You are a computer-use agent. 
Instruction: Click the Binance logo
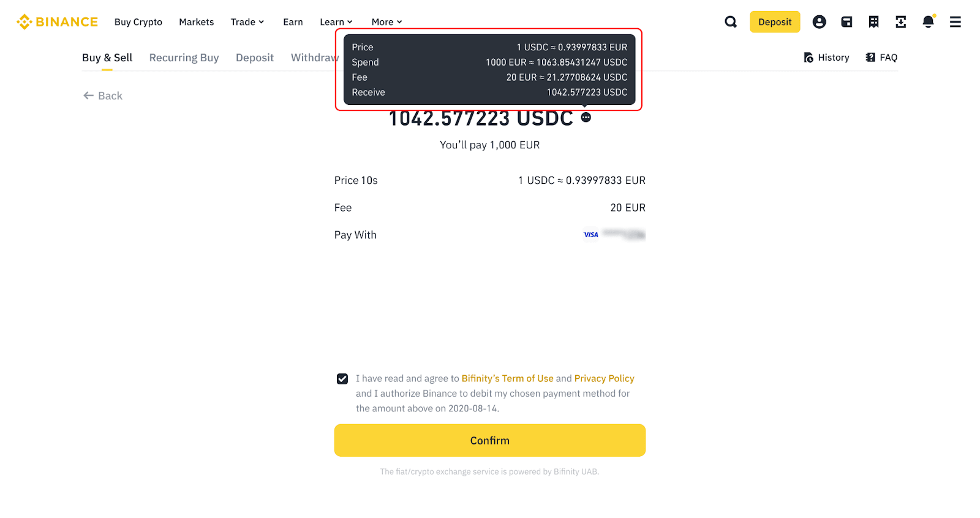(x=58, y=22)
